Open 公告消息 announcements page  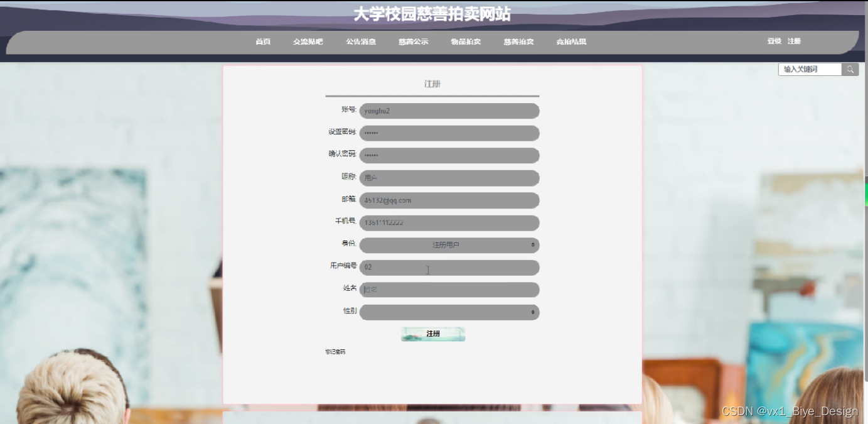pyautogui.click(x=361, y=42)
